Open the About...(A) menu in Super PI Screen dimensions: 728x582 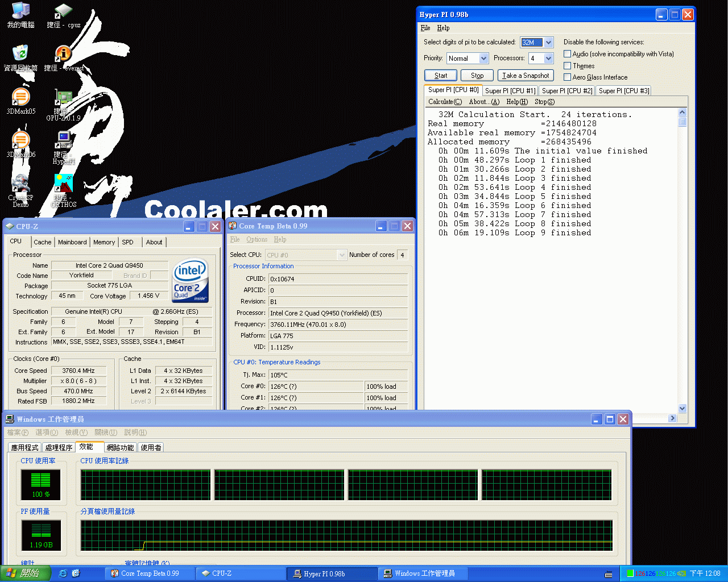coord(484,102)
